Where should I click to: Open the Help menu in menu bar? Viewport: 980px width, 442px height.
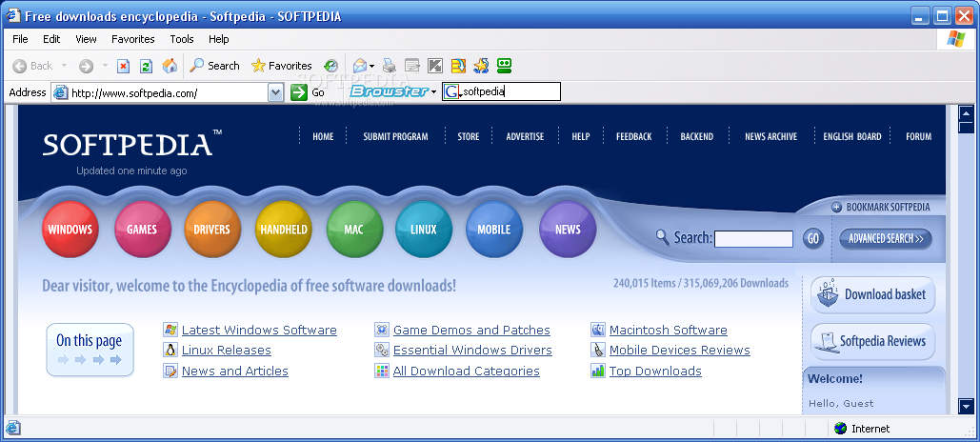tap(219, 39)
